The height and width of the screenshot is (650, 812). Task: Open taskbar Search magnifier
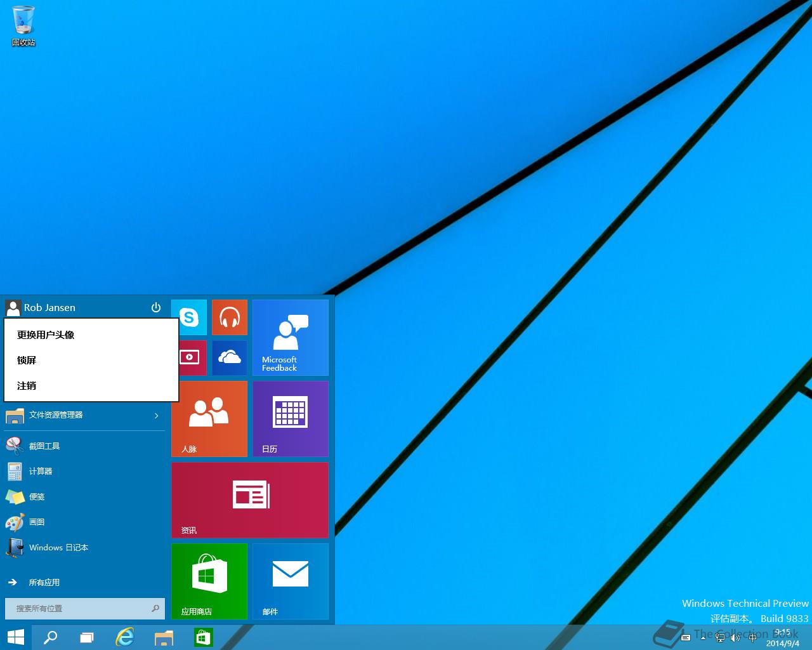49,637
